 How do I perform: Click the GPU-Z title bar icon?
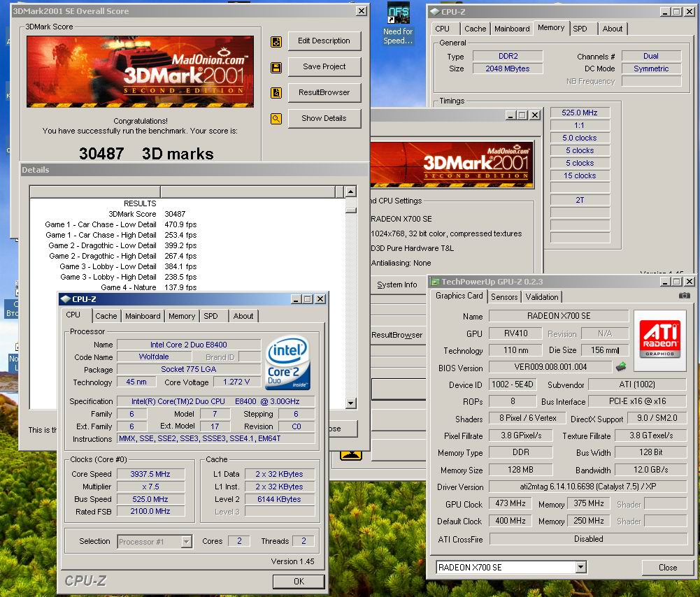click(434, 282)
